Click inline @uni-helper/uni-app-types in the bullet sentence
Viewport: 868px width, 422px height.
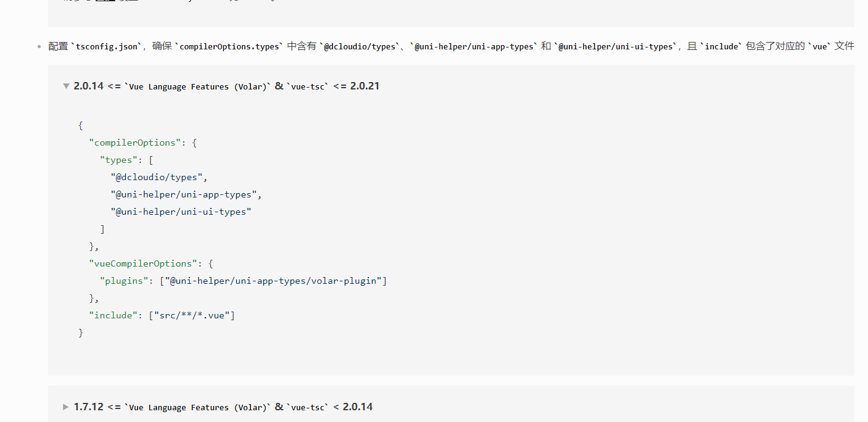(474, 47)
